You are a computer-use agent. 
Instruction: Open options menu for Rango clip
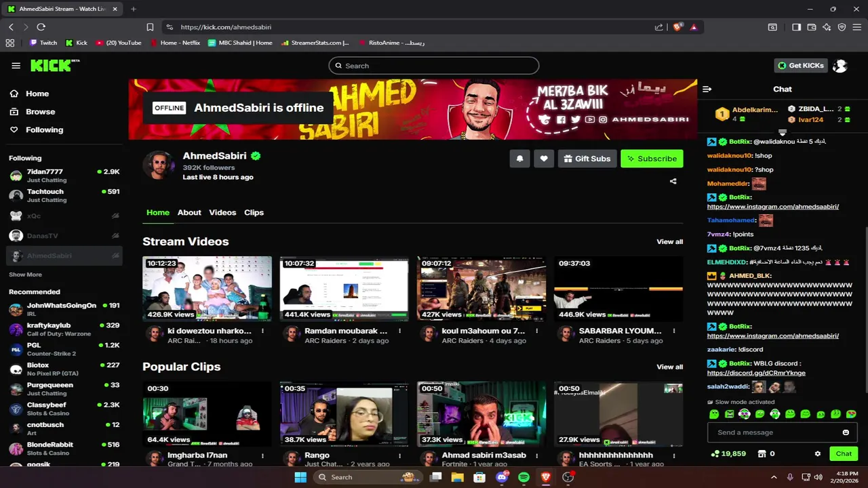(399, 455)
